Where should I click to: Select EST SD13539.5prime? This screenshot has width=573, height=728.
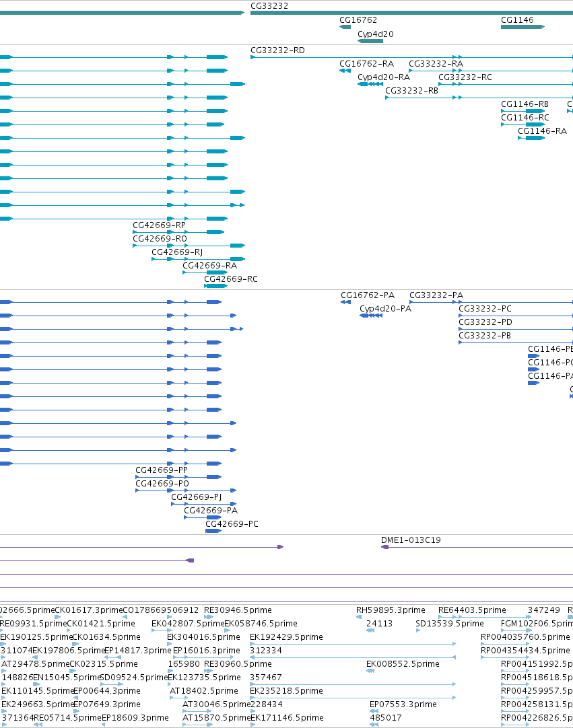[449, 624]
